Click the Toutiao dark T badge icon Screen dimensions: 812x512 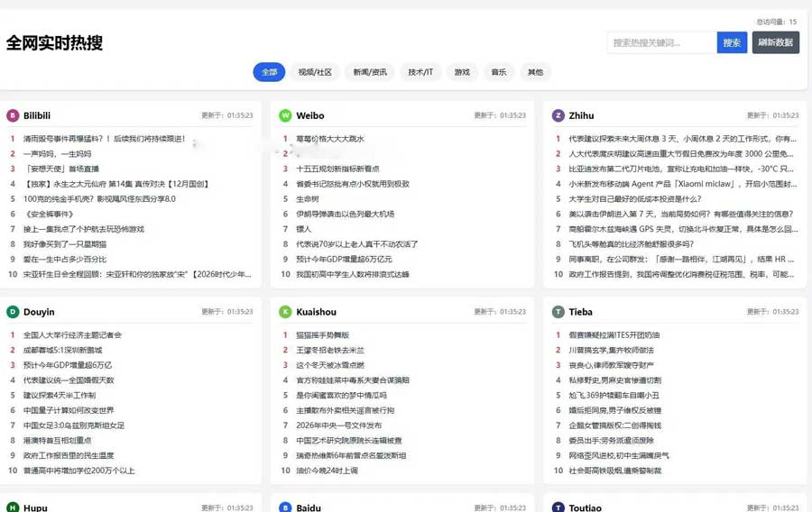pos(558,507)
